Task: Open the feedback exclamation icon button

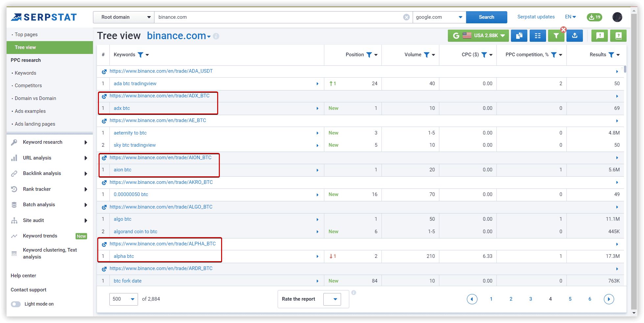Action: pyautogui.click(x=600, y=36)
